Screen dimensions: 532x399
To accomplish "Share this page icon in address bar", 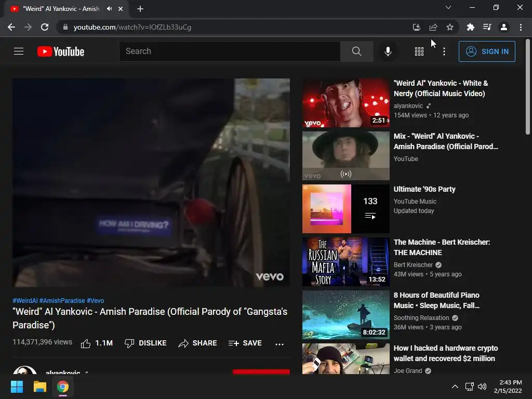I will tap(433, 27).
